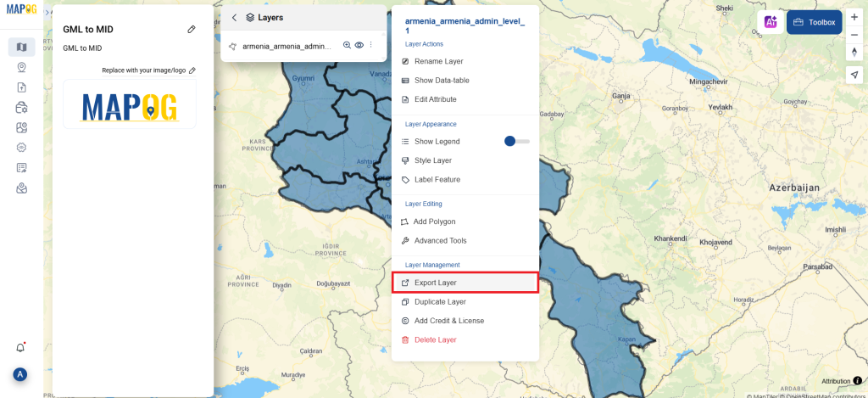Open the AI assistant icon near Toolbox
This screenshot has height=398, width=868.
[771, 22]
